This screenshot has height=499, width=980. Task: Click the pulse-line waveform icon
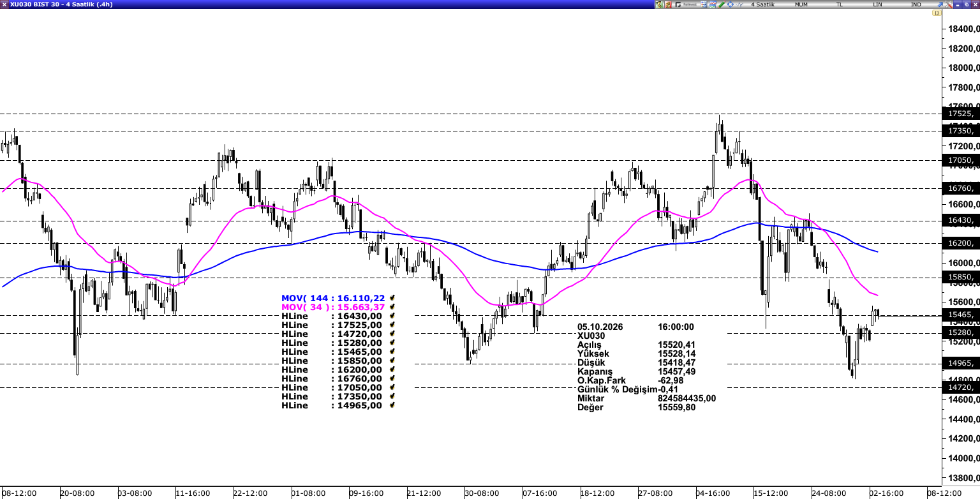739,4
